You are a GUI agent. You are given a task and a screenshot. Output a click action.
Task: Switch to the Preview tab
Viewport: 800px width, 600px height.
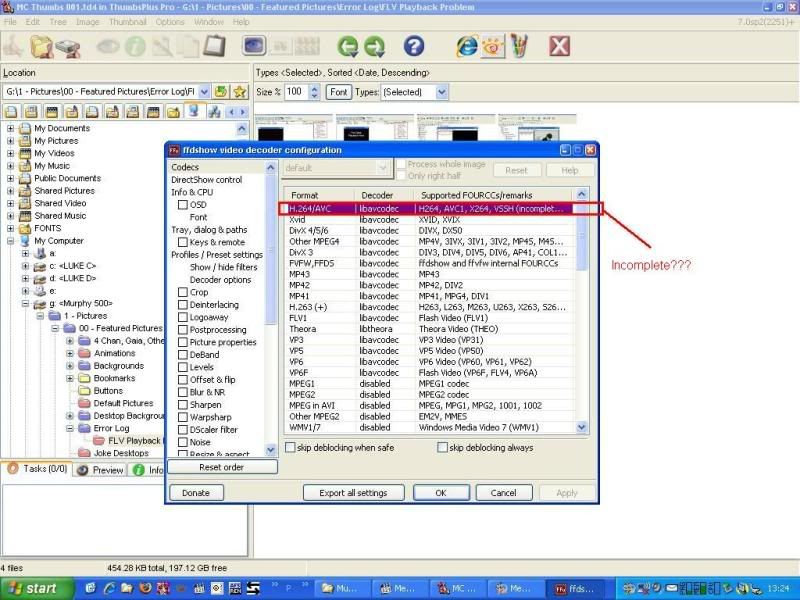pos(101,470)
